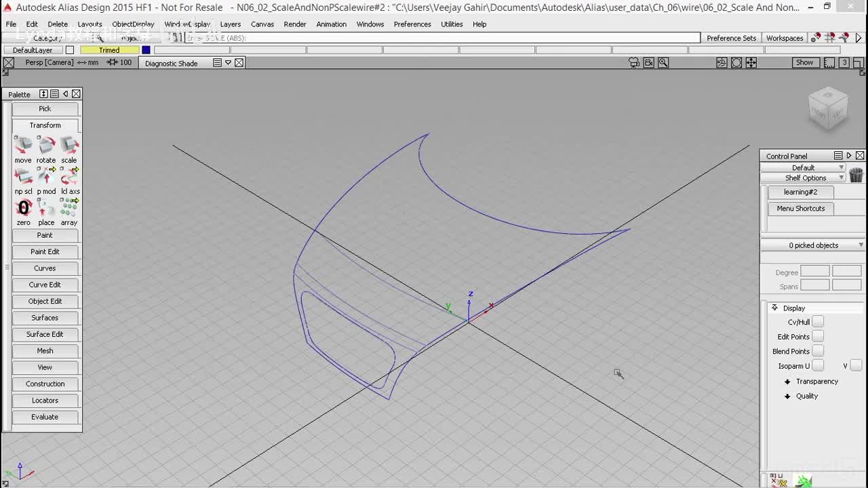Expand the snap options right arrow
Screen dimensions: 868x488
(x=859, y=38)
